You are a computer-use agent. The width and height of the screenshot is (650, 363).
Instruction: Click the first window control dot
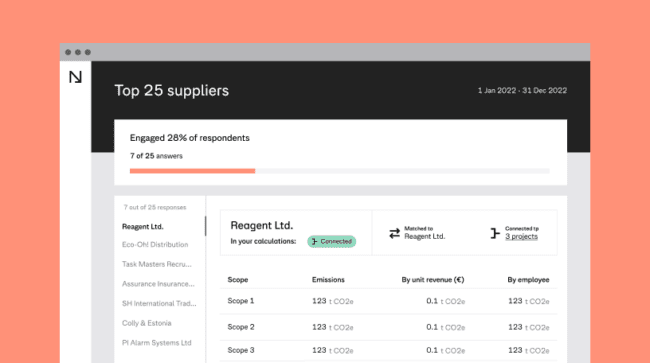coord(68,52)
